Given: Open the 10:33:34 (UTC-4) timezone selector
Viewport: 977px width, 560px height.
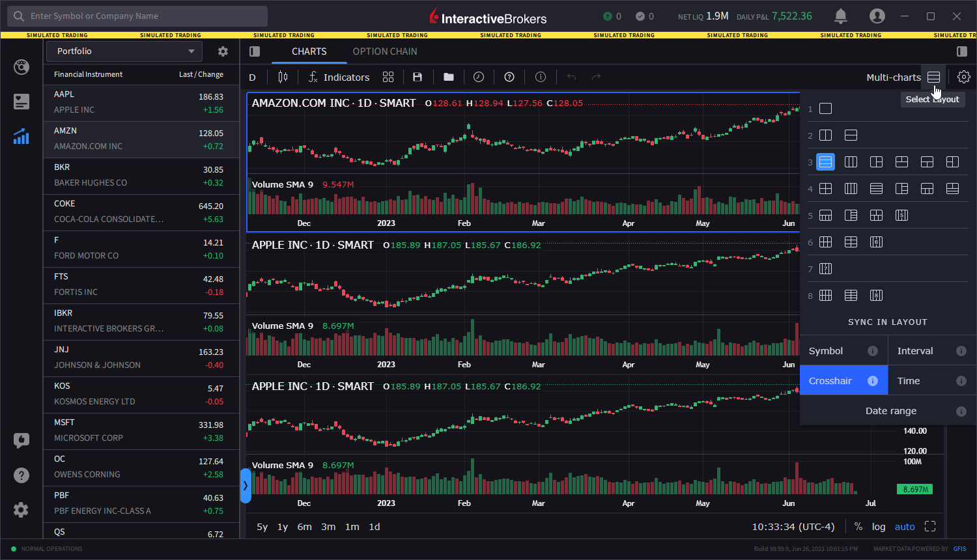Looking at the screenshot, I should pyautogui.click(x=793, y=526).
